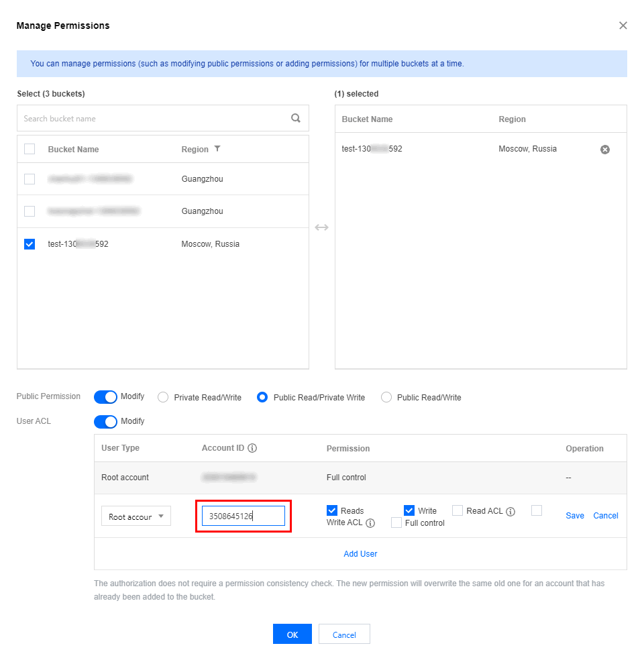Click the transfer arrows icon between lists
Image resolution: width=644 pixels, height=660 pixels.
coord(322,227)
